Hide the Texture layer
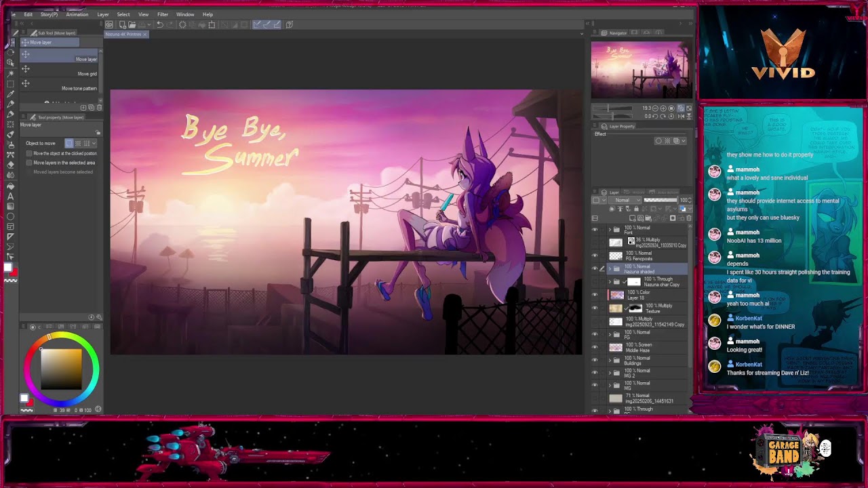Image resolution: width=868 pixels, height=488 pixels. 595,308
